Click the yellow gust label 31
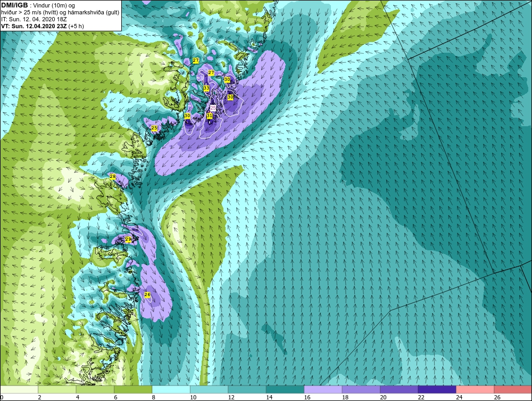This screenshot has width=532, height=401. (x=210, y=116)
